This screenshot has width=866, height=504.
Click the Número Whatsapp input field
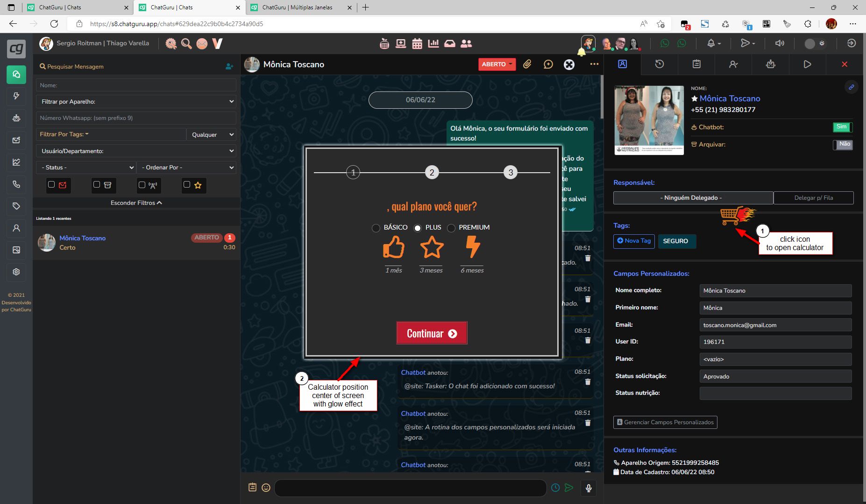(x=136, y=118)
